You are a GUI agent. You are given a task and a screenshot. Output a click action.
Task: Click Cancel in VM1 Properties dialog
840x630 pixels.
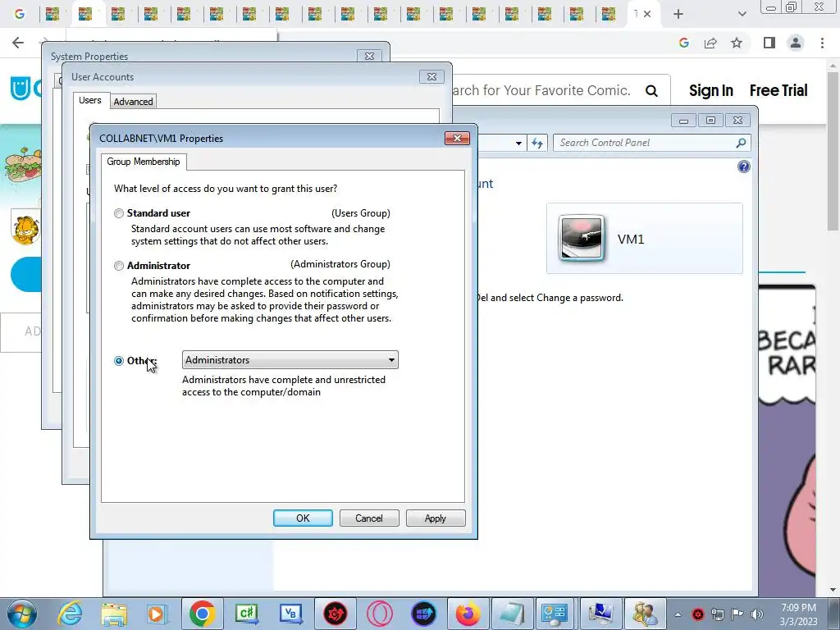pos(369,518)
